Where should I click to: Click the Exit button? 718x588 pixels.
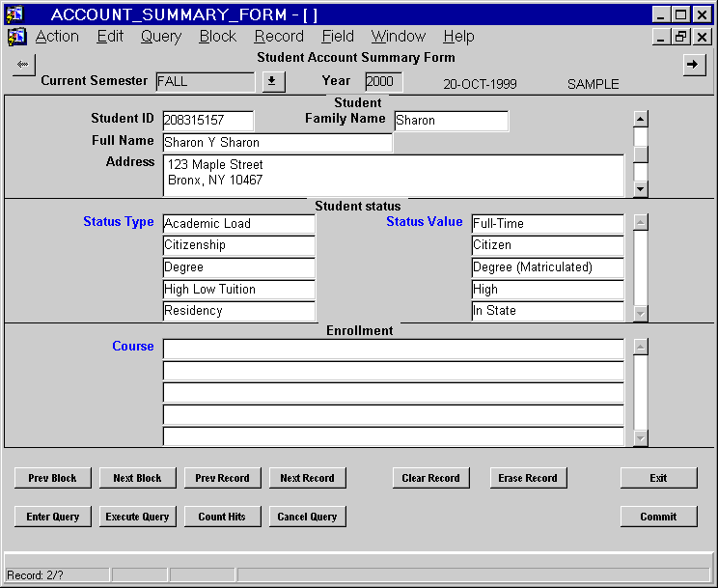659,478
